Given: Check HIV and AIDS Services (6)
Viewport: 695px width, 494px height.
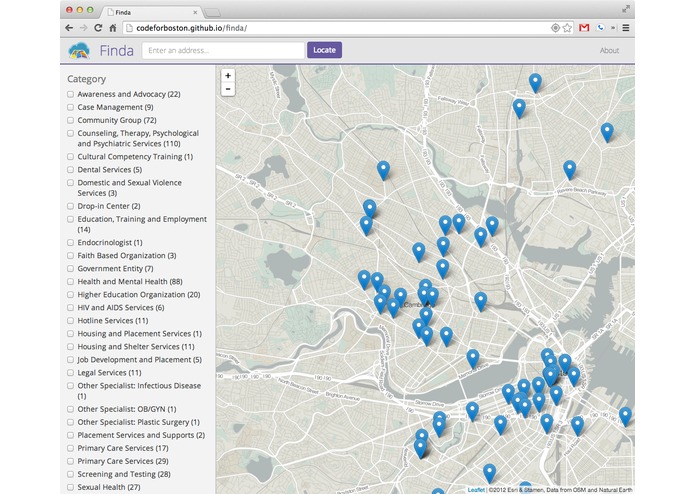Looking at the screenshot, I should [70, 307].
